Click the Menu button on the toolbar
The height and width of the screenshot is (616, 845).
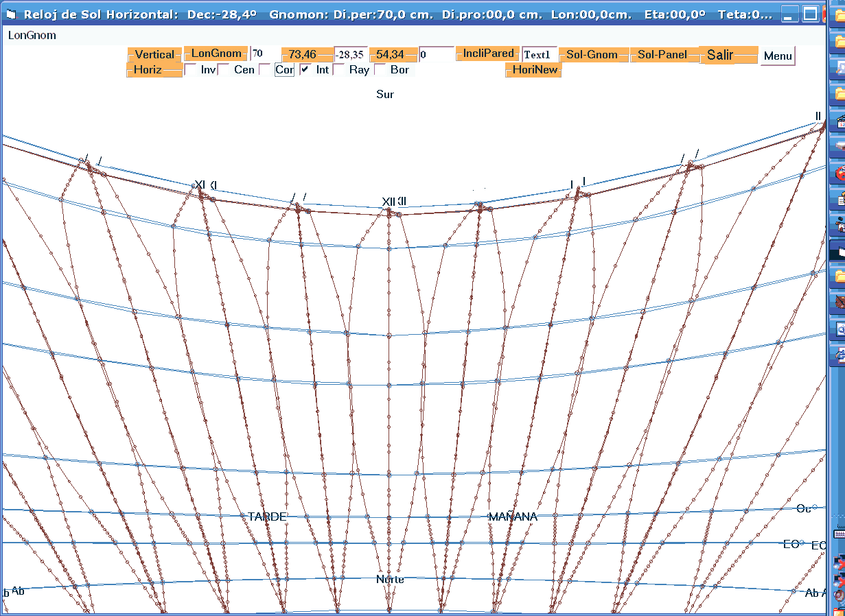(x=778, y=56)
